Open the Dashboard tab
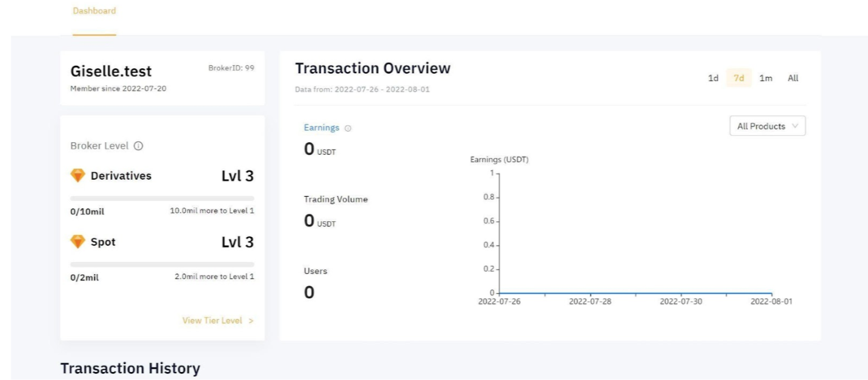Image resolution: width=868 pixels, height=380 pixels. point(94,11)
